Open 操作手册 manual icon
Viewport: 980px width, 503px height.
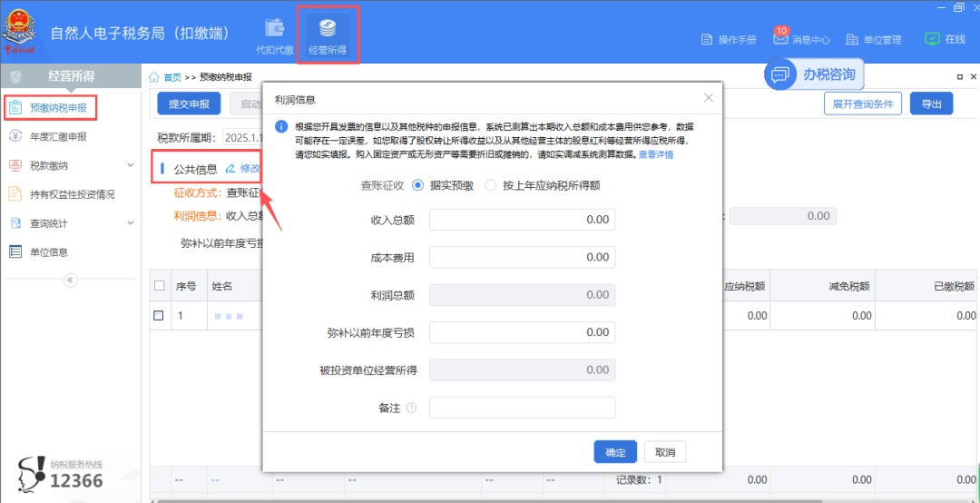click(709, 40)
